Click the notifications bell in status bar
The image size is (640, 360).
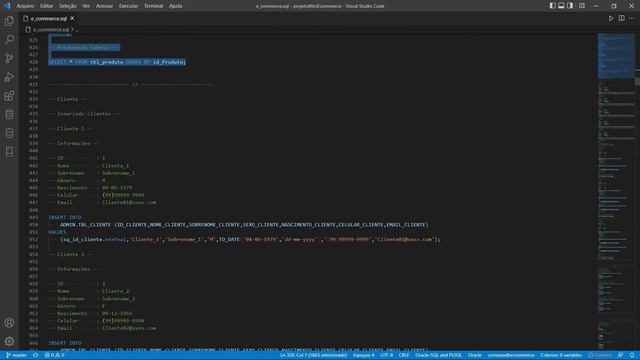pyautogui.click(x=632, y=356)
